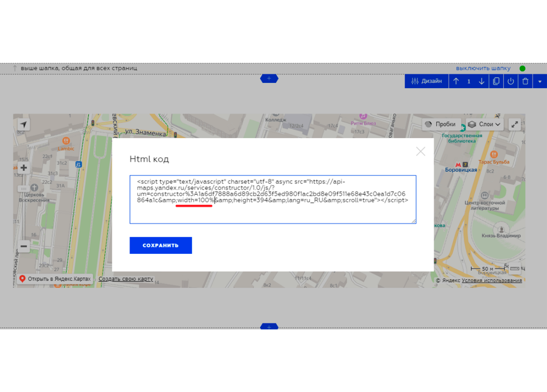Click the выше шапка header note text
The image size is (547, 392).
point(79,68)
